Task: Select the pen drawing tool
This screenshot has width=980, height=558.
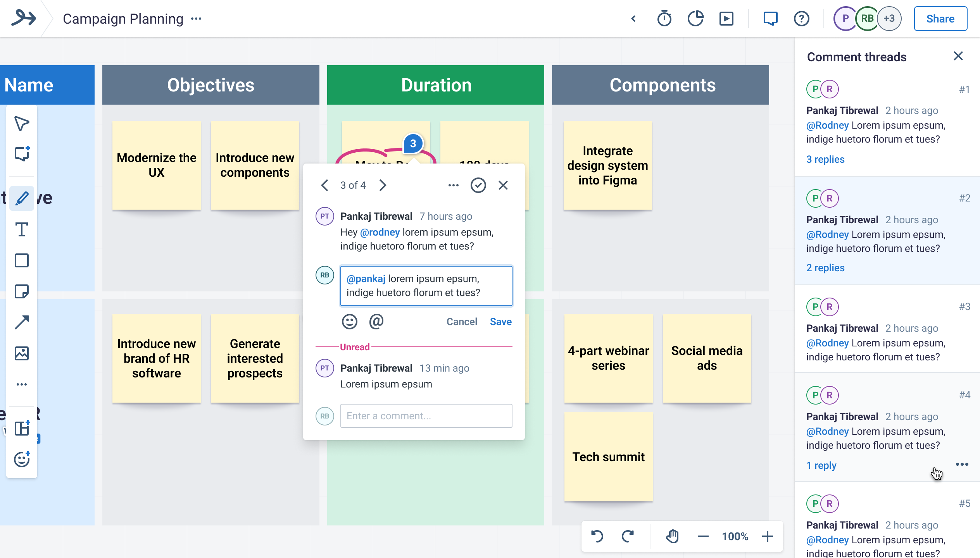Action: pos(22,198)
